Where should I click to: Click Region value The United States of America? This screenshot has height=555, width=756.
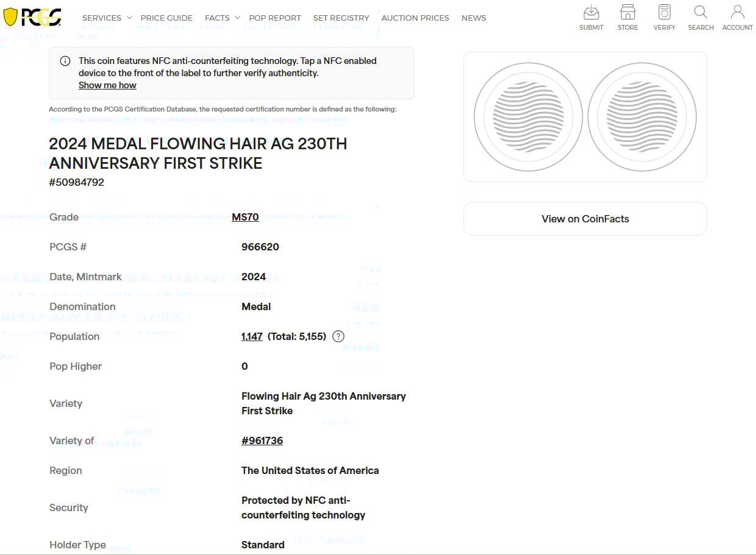pyautogui.click(x=310, y=470)
